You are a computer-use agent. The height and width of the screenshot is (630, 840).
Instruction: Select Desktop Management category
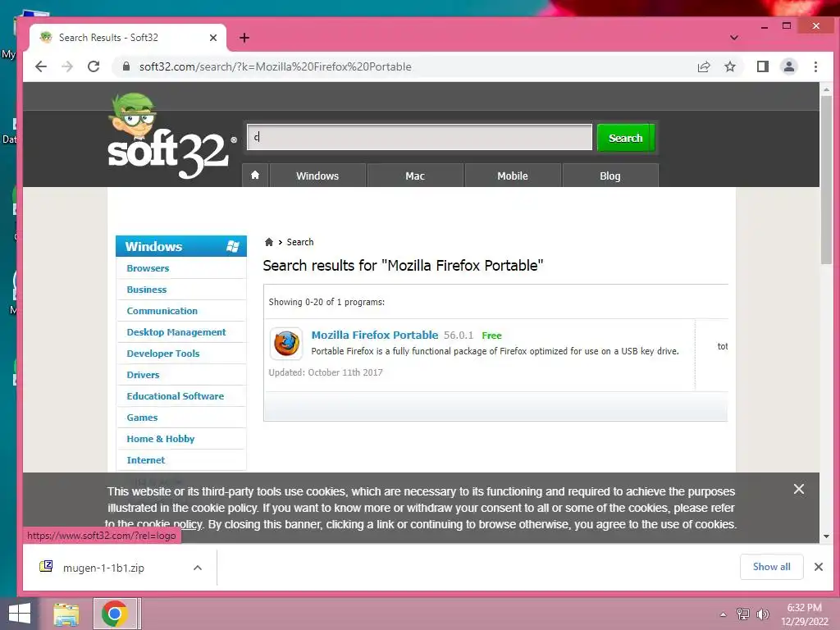[176, 332]
